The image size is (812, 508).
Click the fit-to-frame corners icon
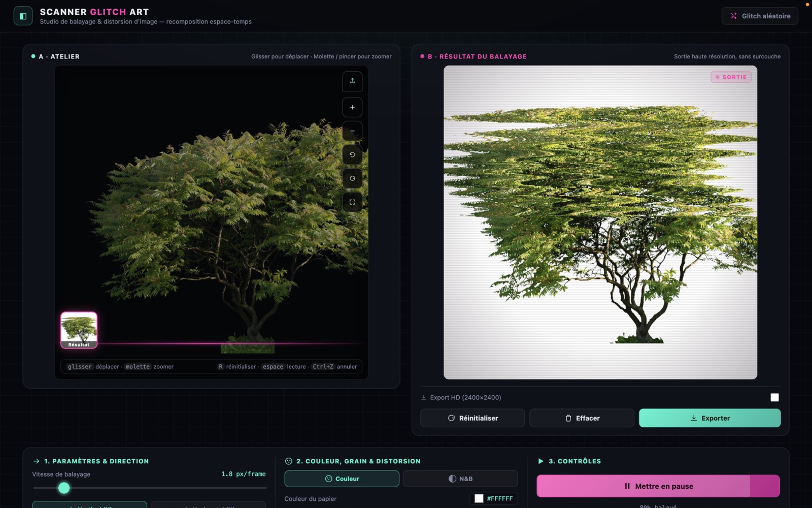[x=352, y=202]
